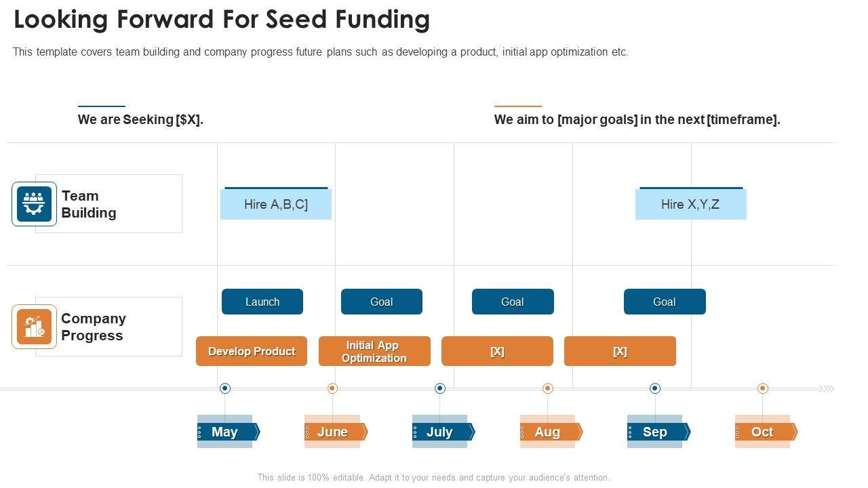Select the Develop Product orange bar
This screenshot has width=868, height=488.
pos(252,351)
